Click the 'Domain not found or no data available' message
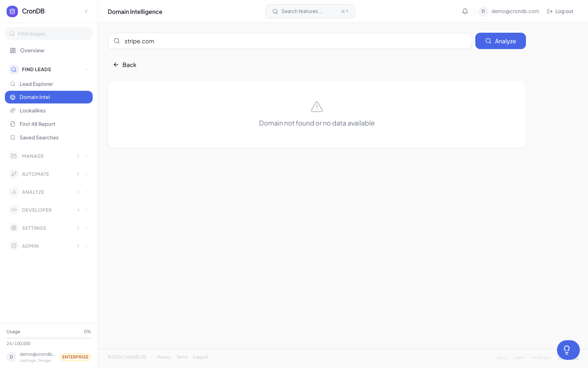588x368 pixels. 317,123
